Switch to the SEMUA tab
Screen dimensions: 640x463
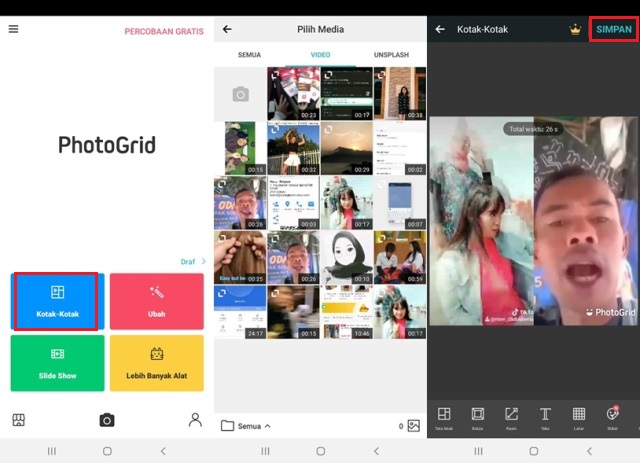[249, 55]
